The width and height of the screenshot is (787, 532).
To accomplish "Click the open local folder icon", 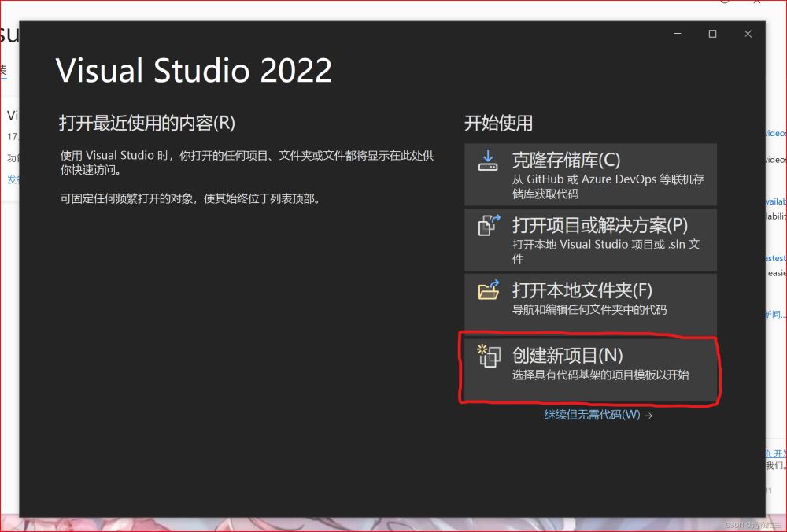I will click(x=489, y=290).
